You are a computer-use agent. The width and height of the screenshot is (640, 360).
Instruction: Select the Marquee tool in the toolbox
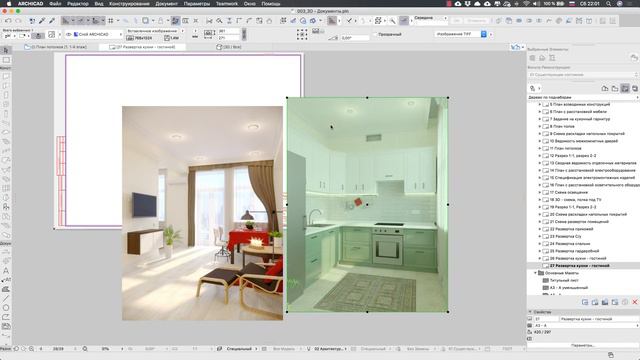(x=6, y=60)
